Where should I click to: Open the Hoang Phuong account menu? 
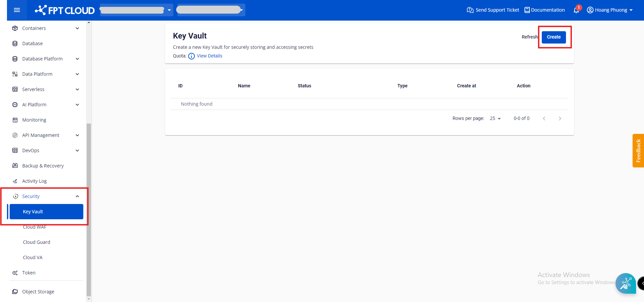(610, 10)
